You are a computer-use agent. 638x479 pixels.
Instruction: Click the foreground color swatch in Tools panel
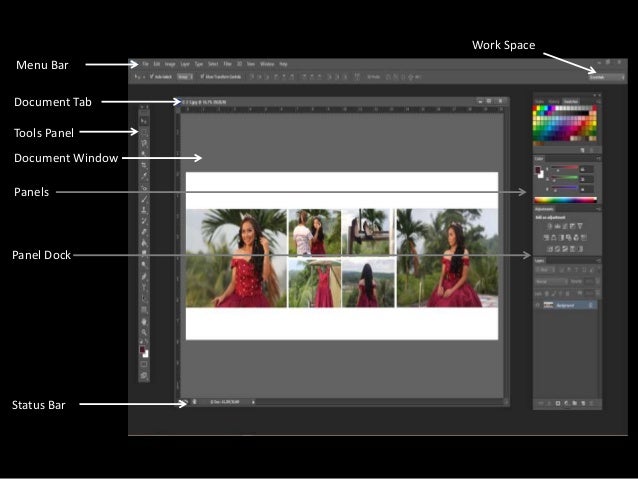tap(142, 350)
